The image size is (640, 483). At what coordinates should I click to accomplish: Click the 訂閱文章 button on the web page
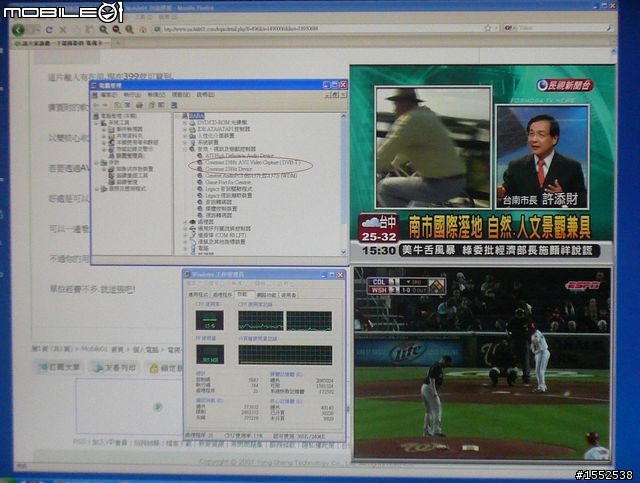pyautogui.click(x=60, y=367)
